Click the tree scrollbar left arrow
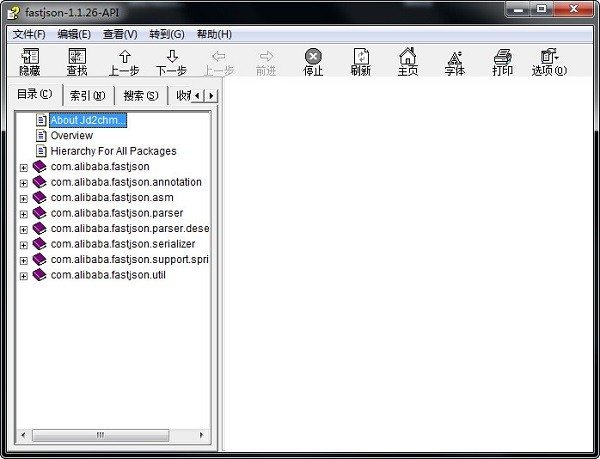 click(23, 435)
